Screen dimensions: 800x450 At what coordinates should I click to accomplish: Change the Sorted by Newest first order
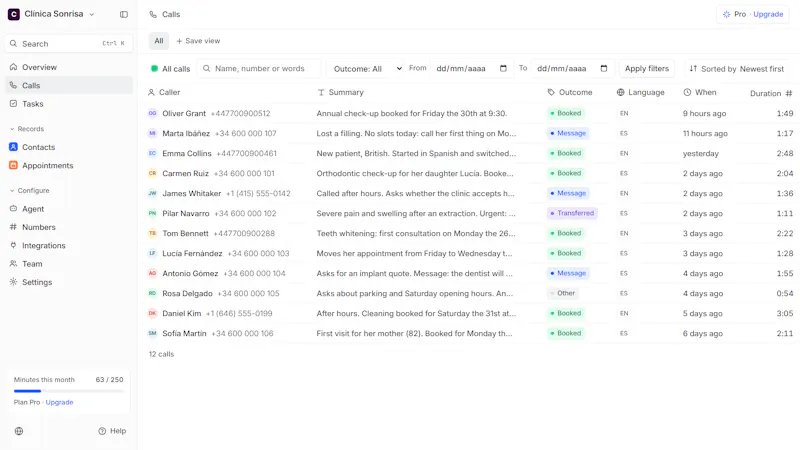click(x=736, y=68)
